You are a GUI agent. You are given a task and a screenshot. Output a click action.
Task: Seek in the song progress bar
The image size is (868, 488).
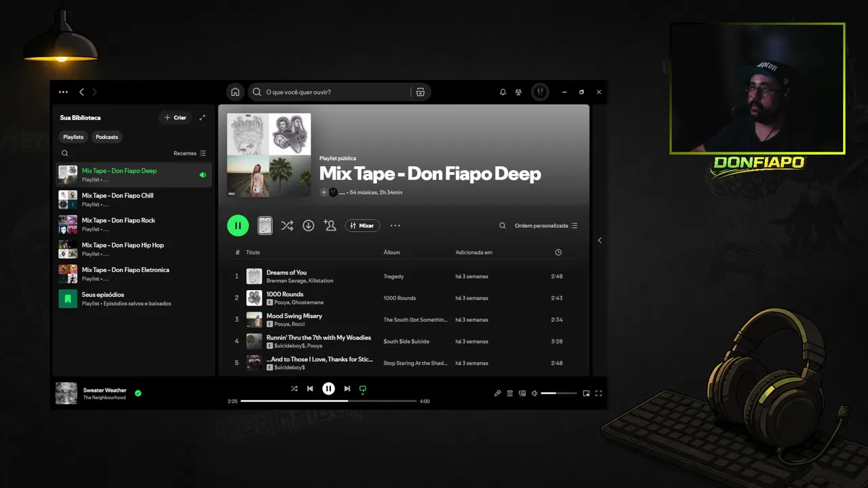pyautogui.click(x=328, y=401)
